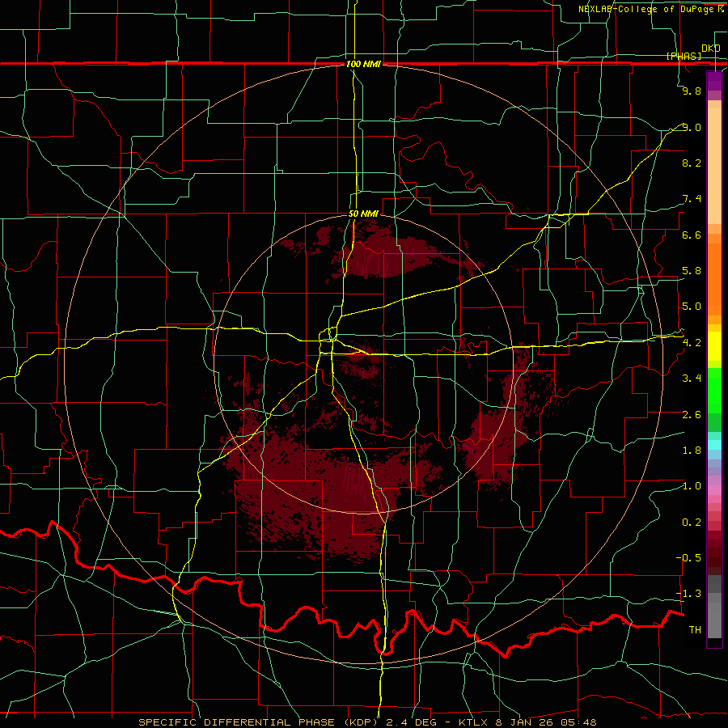Click the -1.3 value on color scale

coord(688,594)
